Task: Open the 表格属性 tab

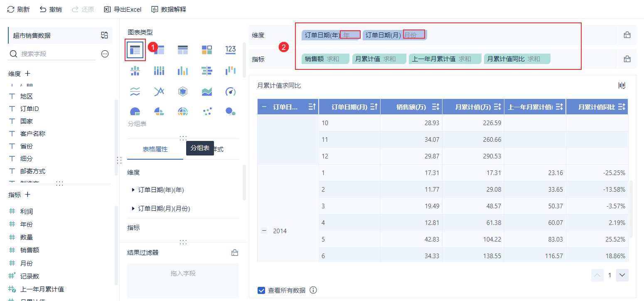Action: [x=155, y=149]
